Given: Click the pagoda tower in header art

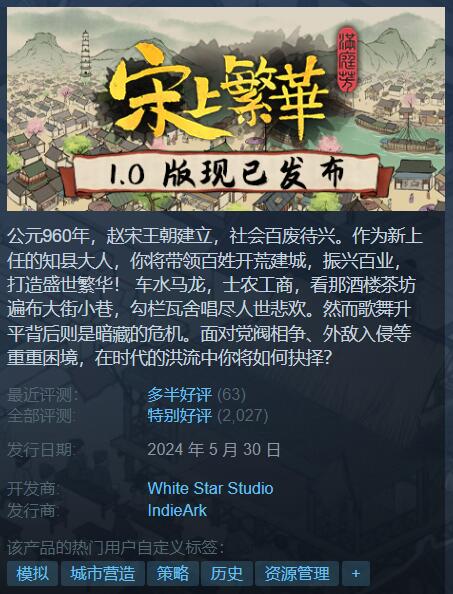Looking at the screenshot, I should coord(86,53).
